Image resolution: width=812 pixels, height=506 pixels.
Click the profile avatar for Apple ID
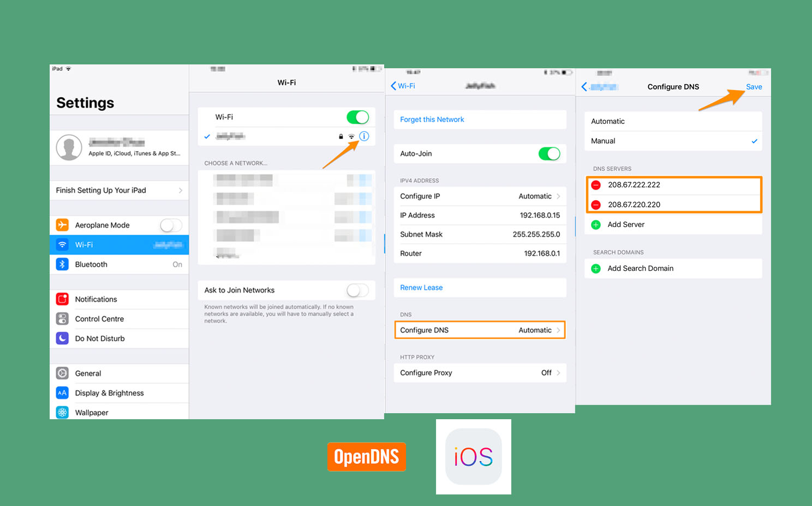point(69,147)
